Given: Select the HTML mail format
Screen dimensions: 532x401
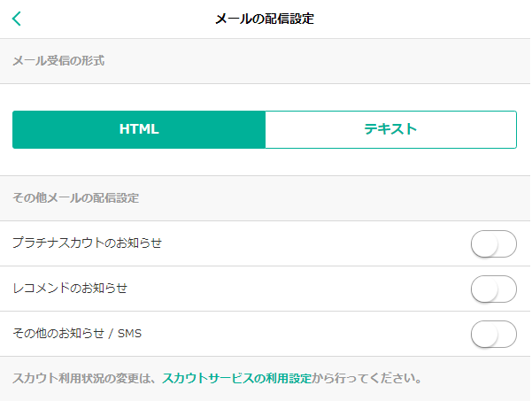Looking at the screenshot, I should coord(139,129).
